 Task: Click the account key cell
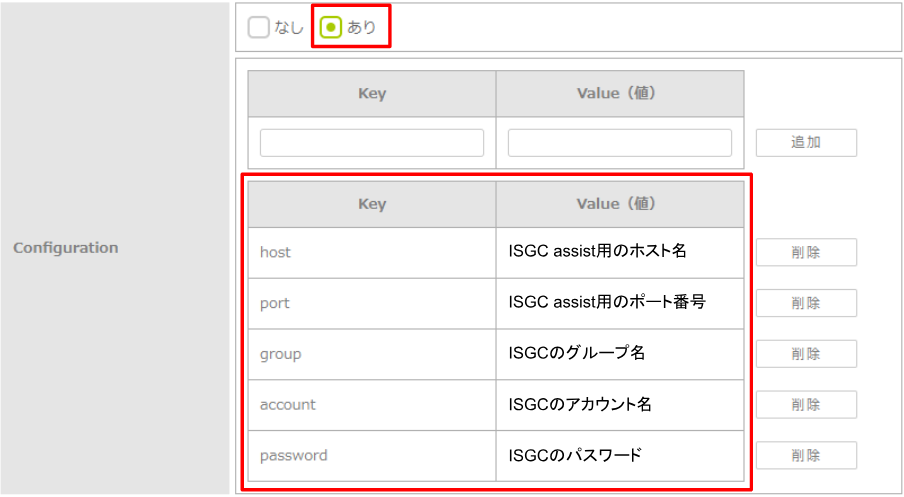tap(372, 405)
